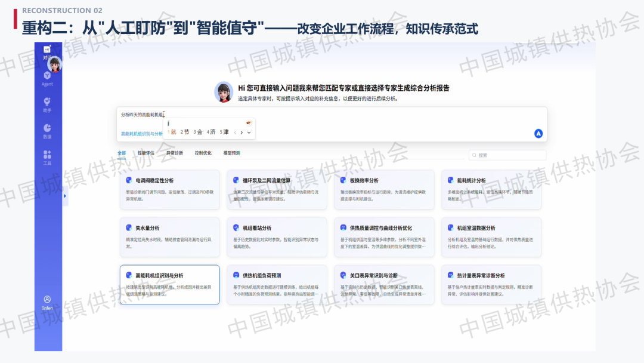
Task: Click the linfen user profile icon
Action: [x=47, y=303]
